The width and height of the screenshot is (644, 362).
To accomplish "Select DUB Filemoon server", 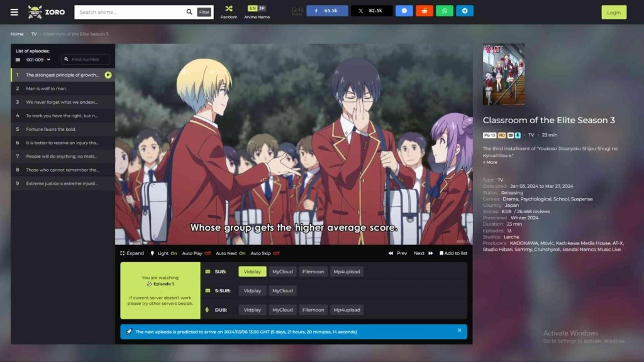I will pos(313,310).
